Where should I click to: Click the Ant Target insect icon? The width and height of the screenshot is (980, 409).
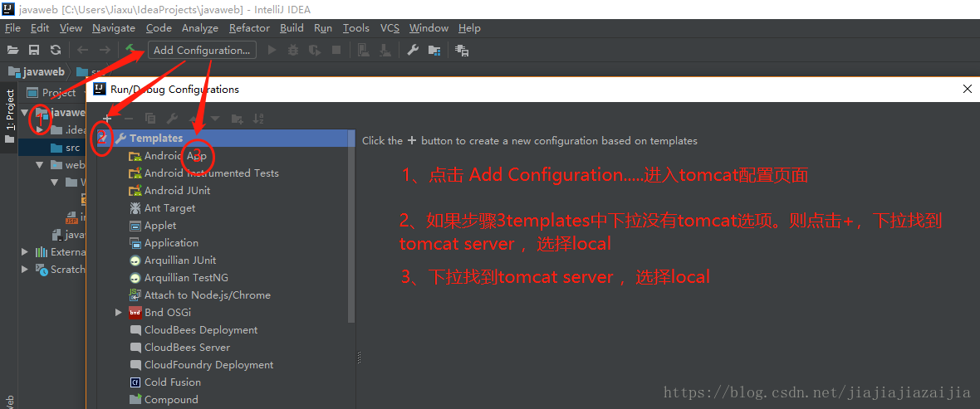[135, 208]
